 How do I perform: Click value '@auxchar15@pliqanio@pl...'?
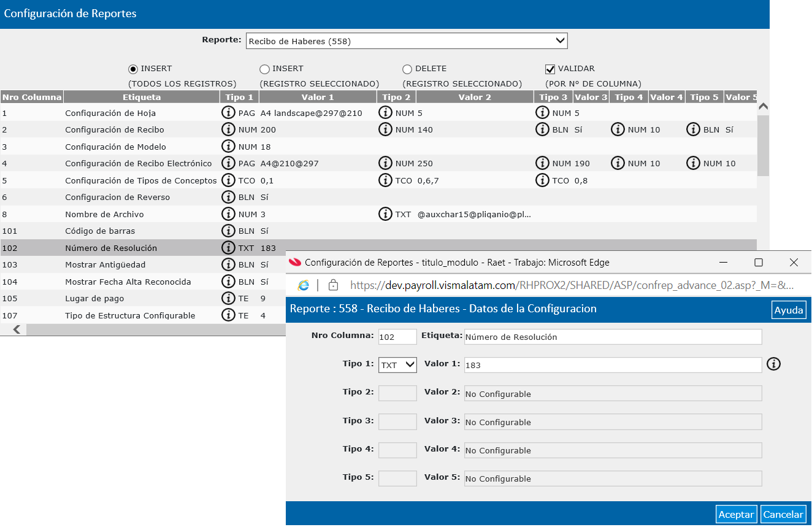[x=474, y=214]
